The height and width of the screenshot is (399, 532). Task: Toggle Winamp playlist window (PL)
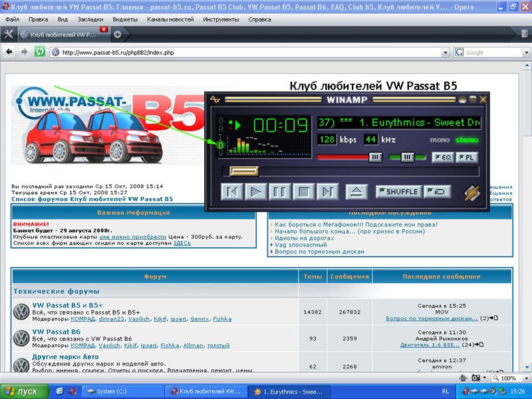tap(467, 158)
